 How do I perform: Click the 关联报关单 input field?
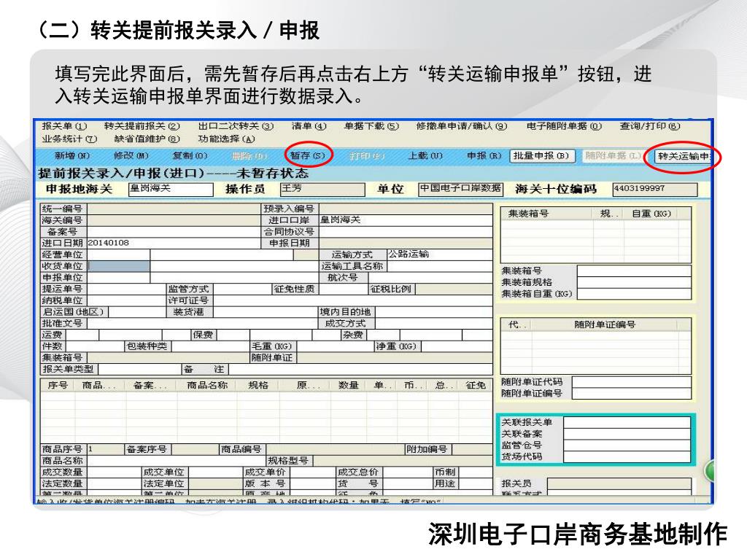(627, 422)
